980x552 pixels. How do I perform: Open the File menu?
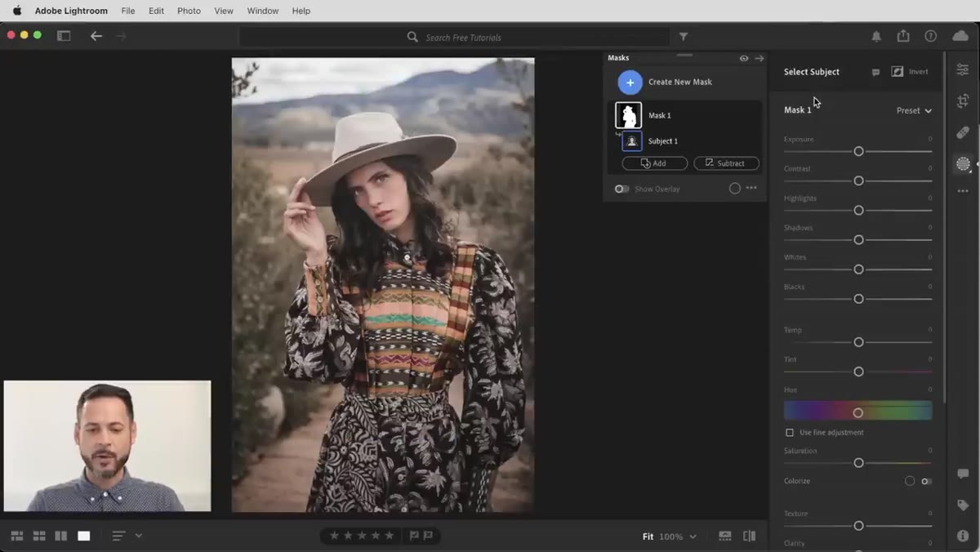[x=128, y=11]
